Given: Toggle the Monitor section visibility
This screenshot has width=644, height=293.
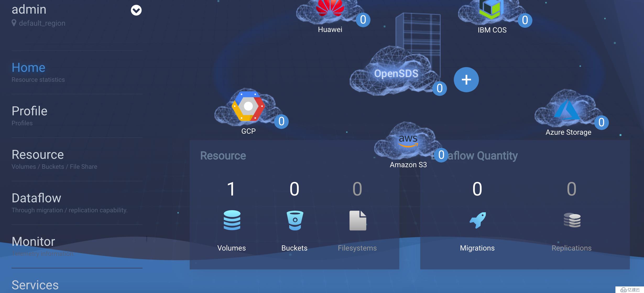Looking at the screenshot, I should click(33, 240).
